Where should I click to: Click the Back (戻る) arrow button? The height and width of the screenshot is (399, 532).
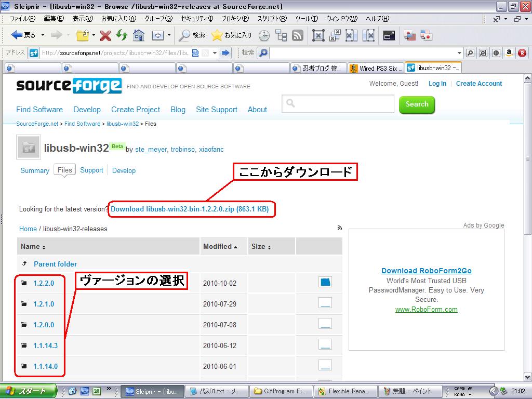pos(23,35)
